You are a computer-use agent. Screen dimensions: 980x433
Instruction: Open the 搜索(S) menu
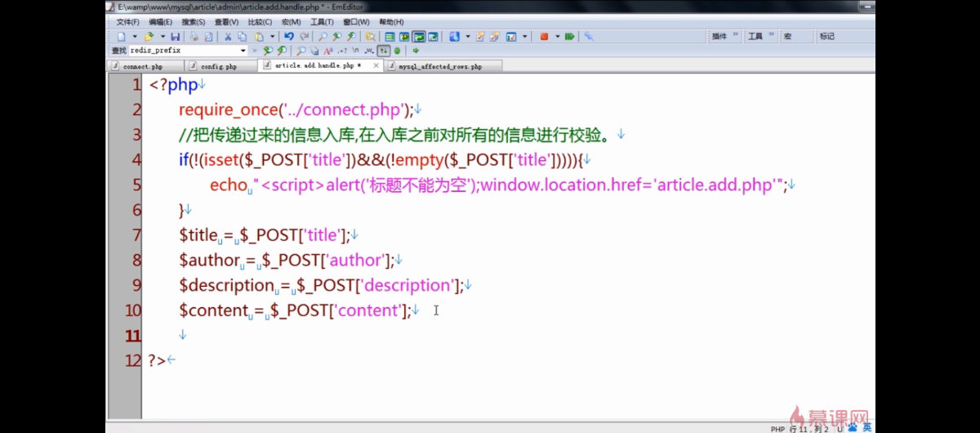(194, 22)
